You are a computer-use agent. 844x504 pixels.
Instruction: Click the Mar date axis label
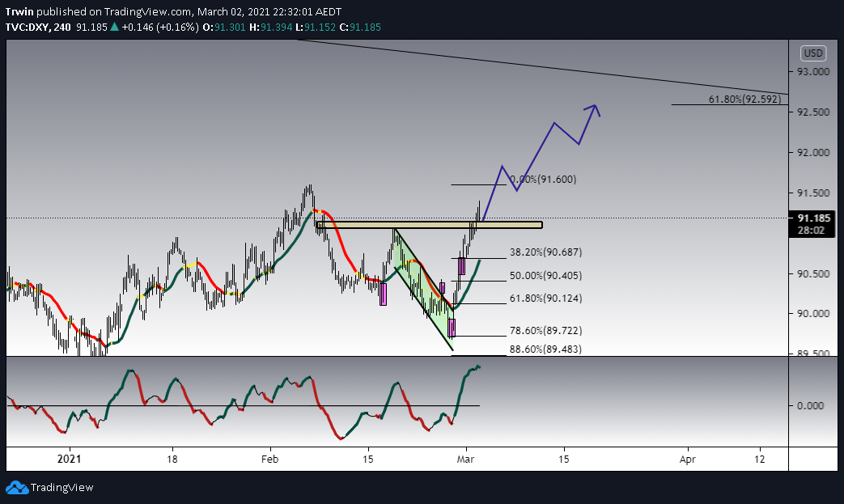[x=465, y=459]
